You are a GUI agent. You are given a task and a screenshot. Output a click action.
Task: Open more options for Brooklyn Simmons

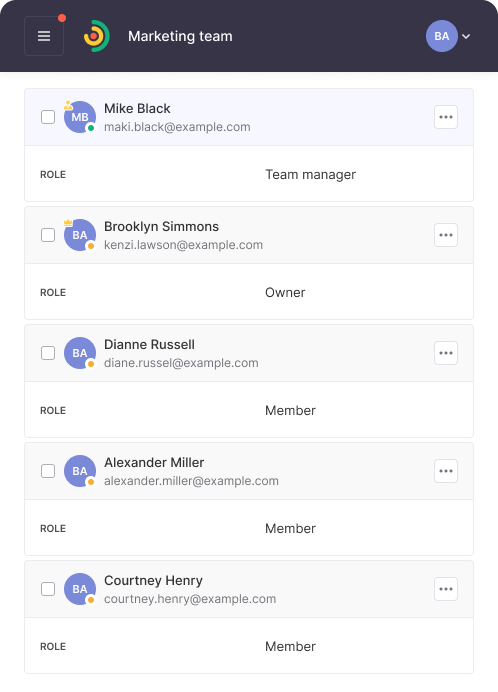click(446, 235)
